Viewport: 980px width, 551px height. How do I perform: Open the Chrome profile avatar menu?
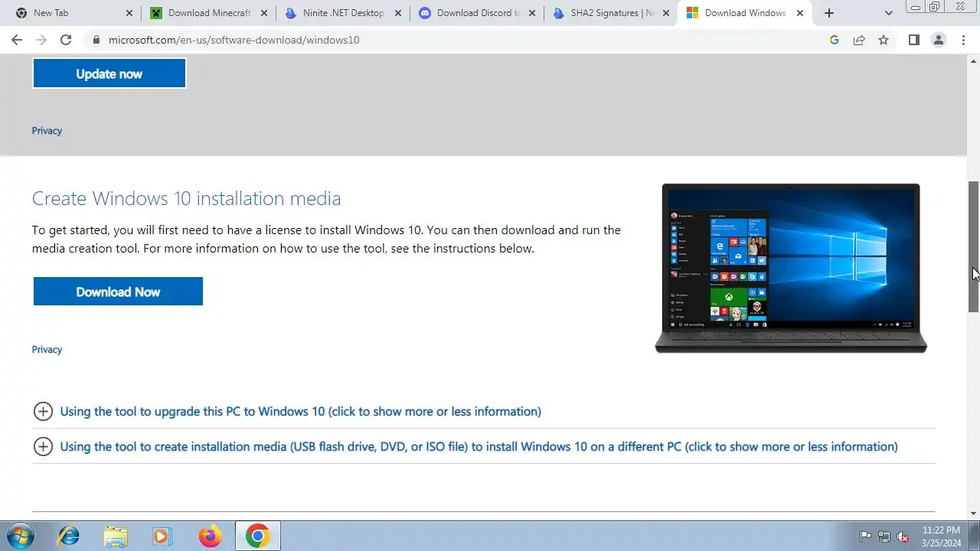pos(939,40)
